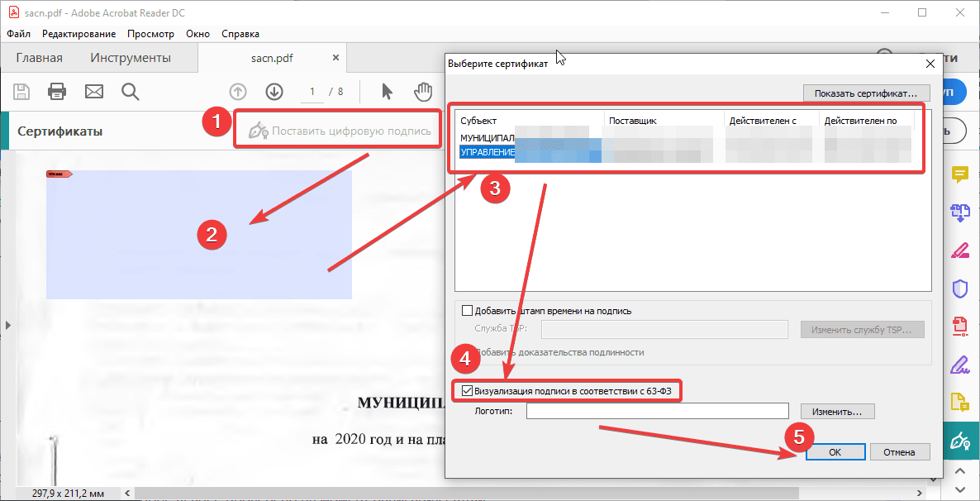The image size is (980, 501).
Task: Open the Comment tool in sidebar
Action: pyautogui.click(x=959, y=174)
